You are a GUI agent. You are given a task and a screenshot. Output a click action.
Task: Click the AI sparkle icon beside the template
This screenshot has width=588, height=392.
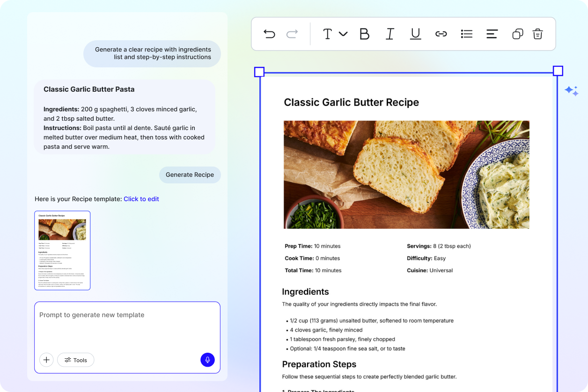click(572, 91)
